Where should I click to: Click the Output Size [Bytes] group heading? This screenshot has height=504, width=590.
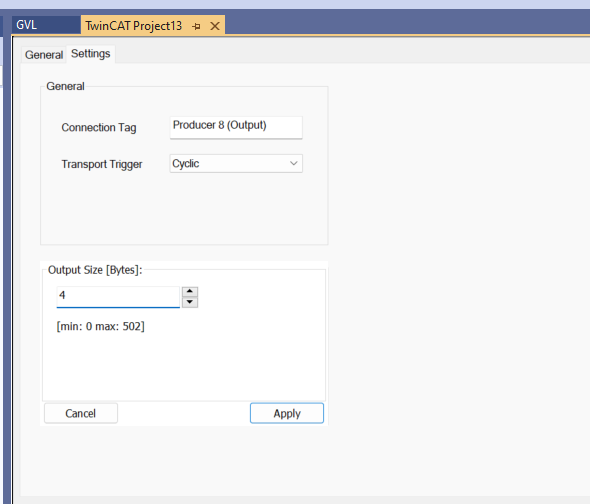coord(95,270)
